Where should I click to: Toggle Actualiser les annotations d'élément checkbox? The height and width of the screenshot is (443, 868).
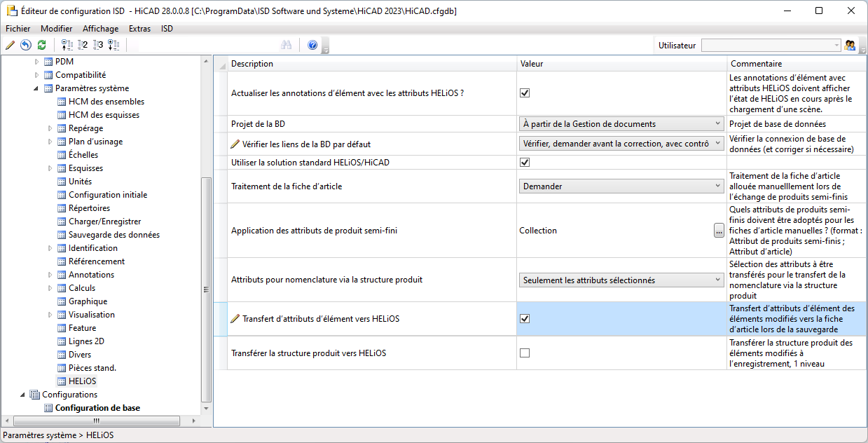[x=525, y=93]
